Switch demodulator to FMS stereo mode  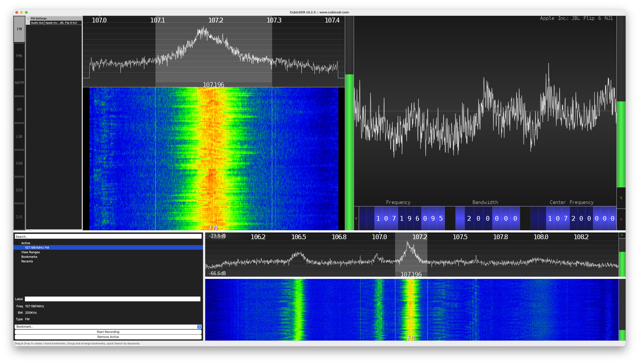click(19, 56)
